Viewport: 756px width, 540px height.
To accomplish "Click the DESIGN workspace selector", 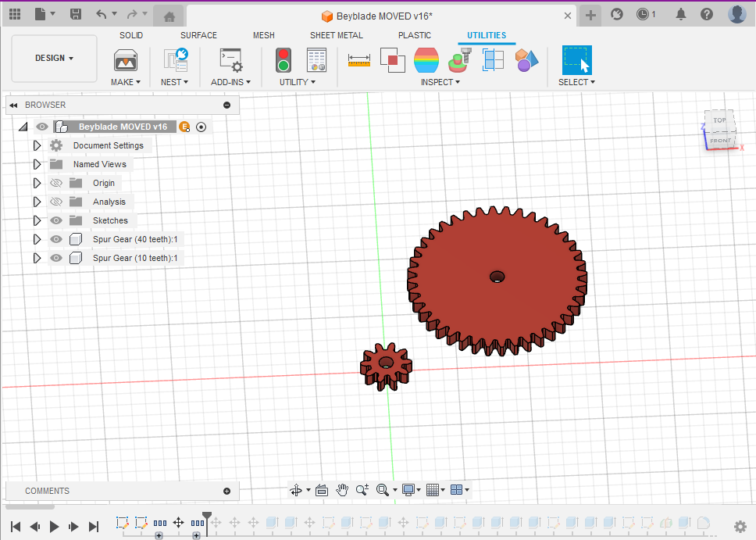I will click(53, 58).
